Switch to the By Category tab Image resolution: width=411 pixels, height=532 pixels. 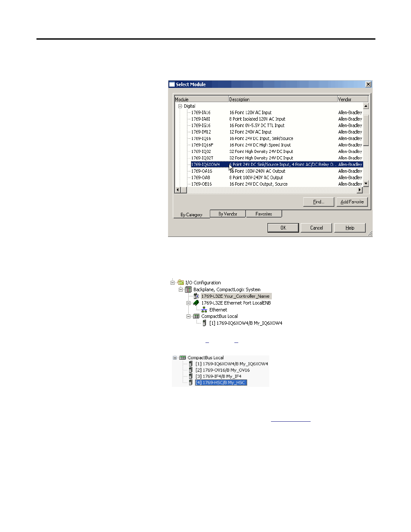click(191, 215)
